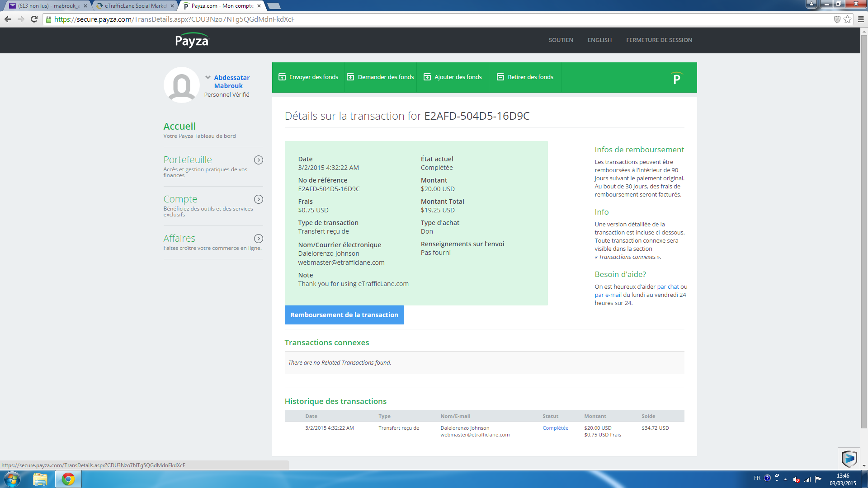The width and height of the screenshot is (868, 488).
Task: Show hidden tray icons arrow
Action: click(x=786, y=479)
